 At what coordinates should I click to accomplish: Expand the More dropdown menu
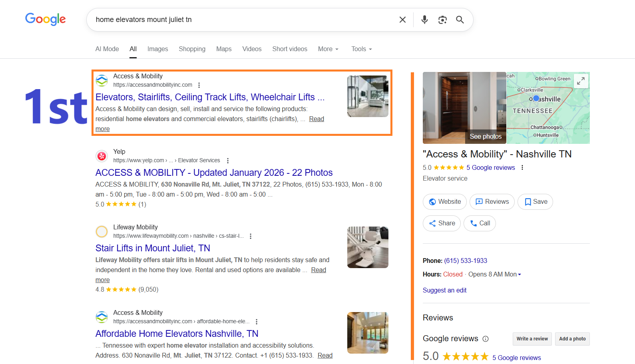click(328, 49)
